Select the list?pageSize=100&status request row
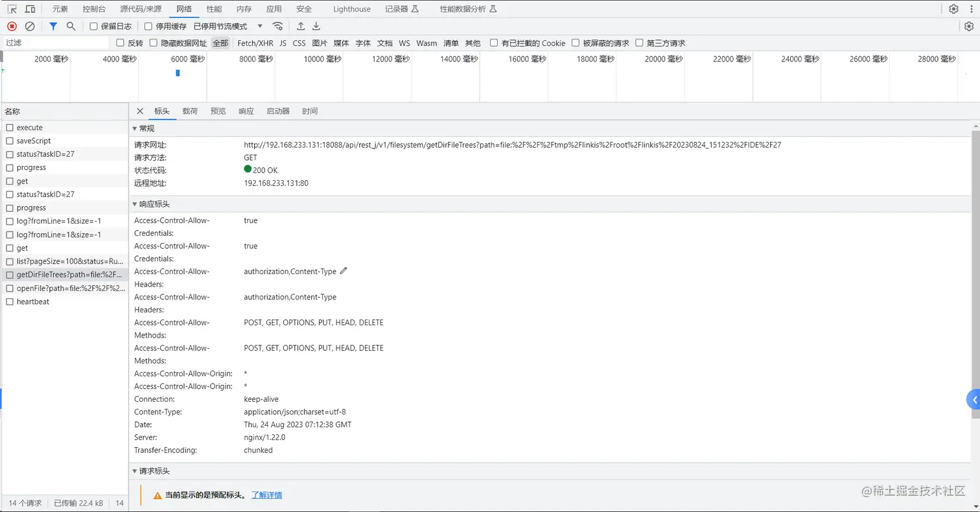The image size is (980, 512). tap(64, 261)
